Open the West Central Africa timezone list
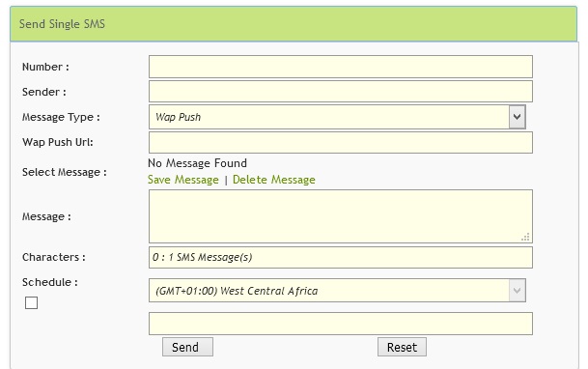Screen dimensions: 588x369 tap(337, 290)
